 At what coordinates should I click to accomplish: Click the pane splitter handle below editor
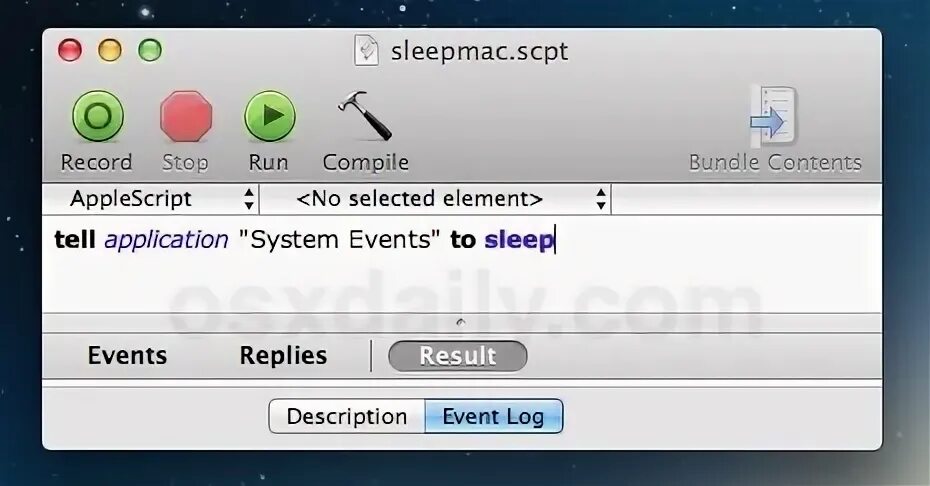point(461,323)
